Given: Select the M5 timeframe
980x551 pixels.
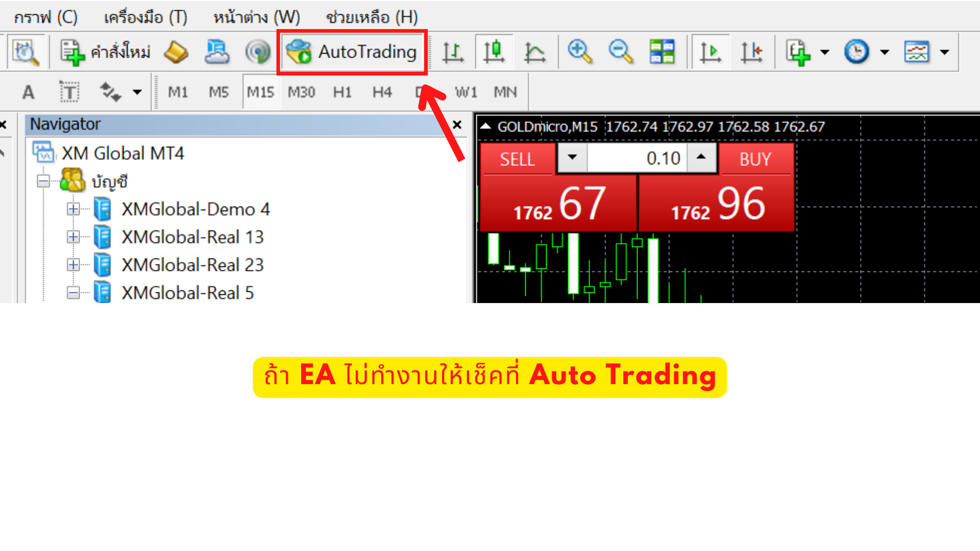Looking at the screenshot, I should pyautogui.click(x=219, y=92).
